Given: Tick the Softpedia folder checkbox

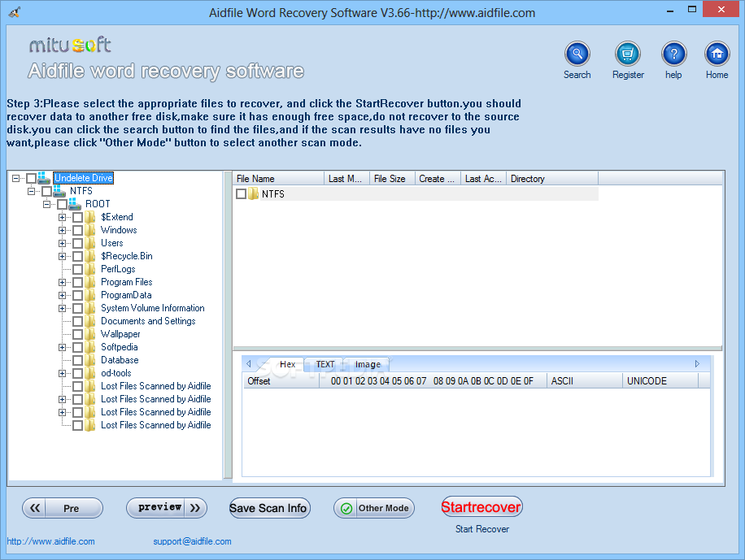Looking at the screenshot, I should tap(77, 347).
